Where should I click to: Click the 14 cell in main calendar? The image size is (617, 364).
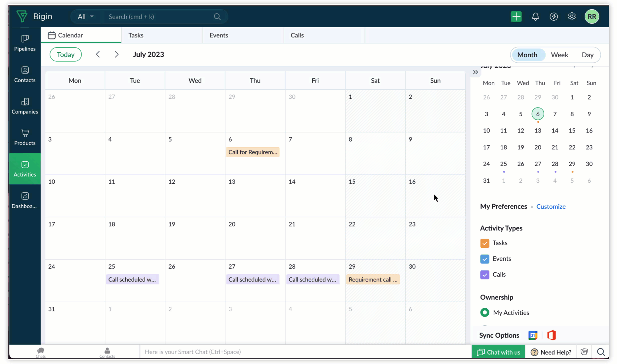pyautogui.click(x=315, y=196)
